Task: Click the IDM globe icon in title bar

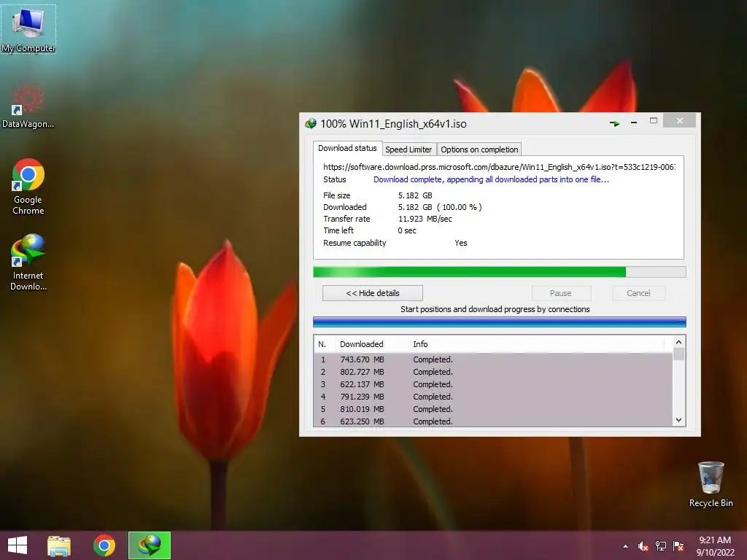Action: [311, 124]
